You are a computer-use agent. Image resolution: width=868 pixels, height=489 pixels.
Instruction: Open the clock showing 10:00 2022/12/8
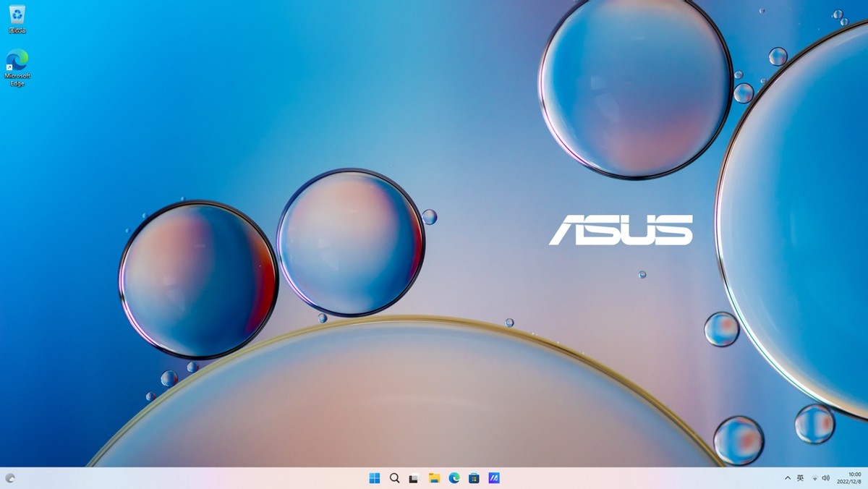(849, 478)
